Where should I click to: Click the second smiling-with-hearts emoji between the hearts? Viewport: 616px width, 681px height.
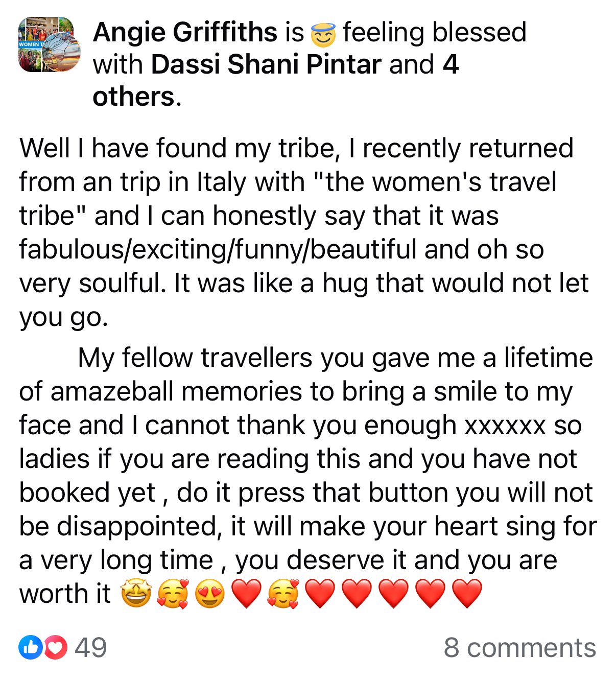click(282, 593)
